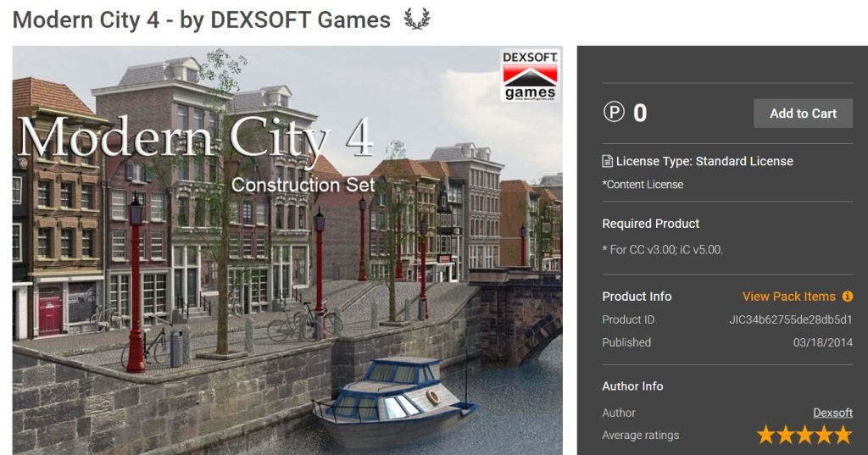
Task: Click the published date 03/18/2014
Action: (x=822, y=342)
